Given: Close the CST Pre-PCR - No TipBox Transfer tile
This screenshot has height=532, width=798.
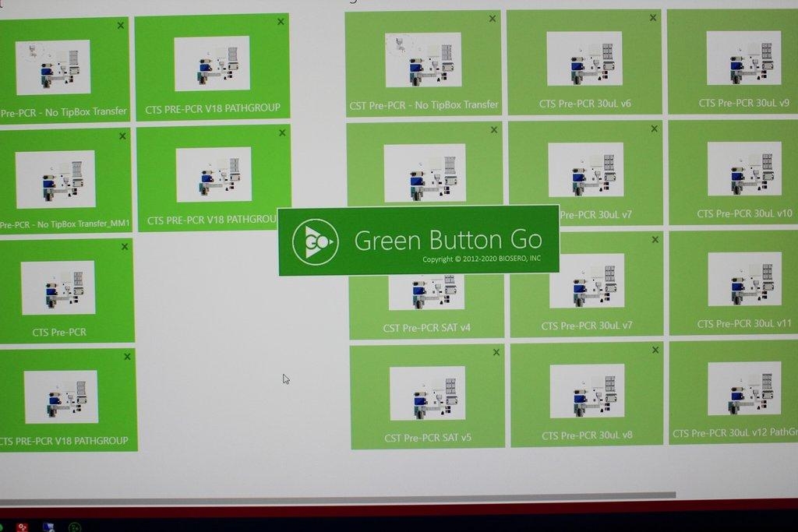Looking at the screenshot, I should pos(492,18).
